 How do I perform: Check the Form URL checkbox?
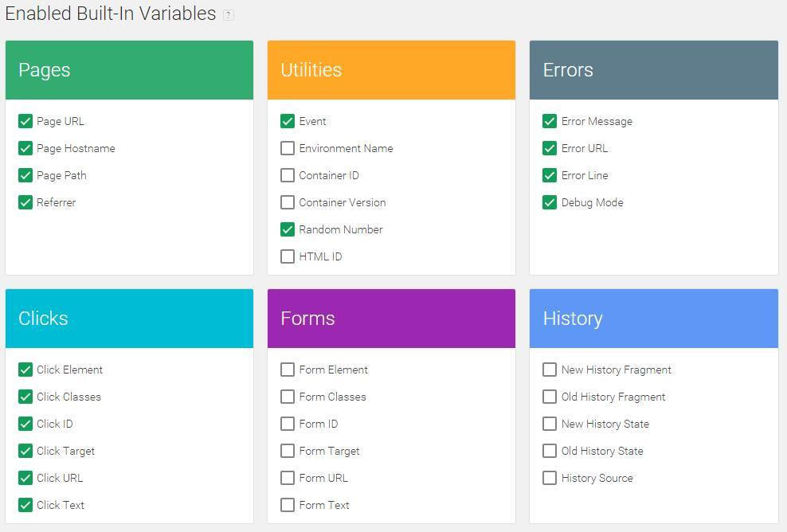[x=288, y=478]
